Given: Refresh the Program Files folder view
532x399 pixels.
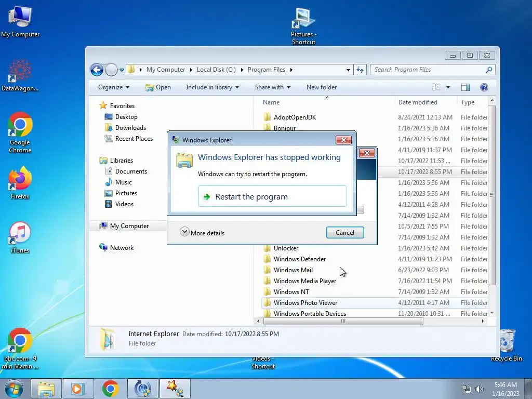Looking at the screenshot, I should coord(360,70).
